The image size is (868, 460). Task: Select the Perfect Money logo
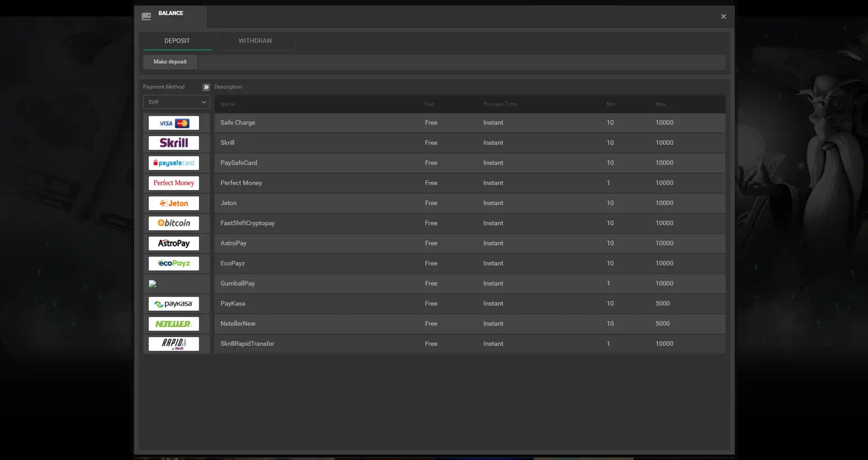(173, 183)
